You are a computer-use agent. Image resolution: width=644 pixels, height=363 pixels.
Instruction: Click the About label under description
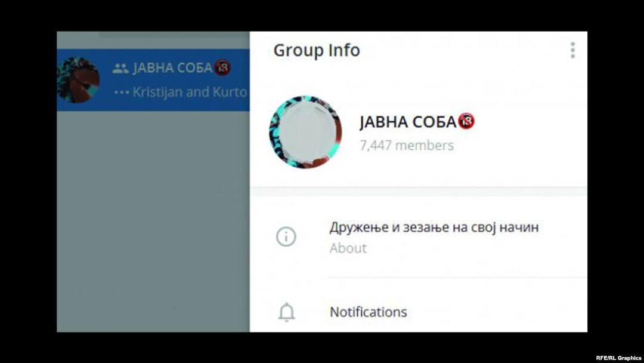[348, 248]
